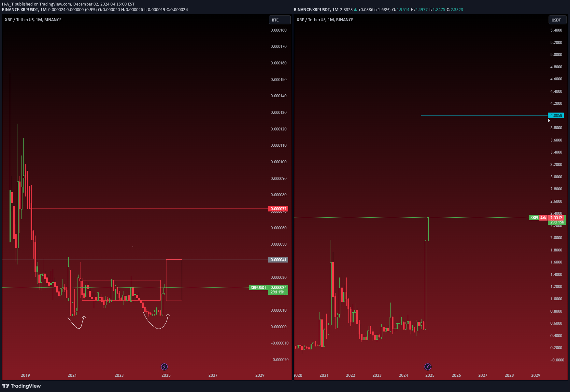
Task: Click the 1.0000 tick on right price axis
Action: click(556, 299)
